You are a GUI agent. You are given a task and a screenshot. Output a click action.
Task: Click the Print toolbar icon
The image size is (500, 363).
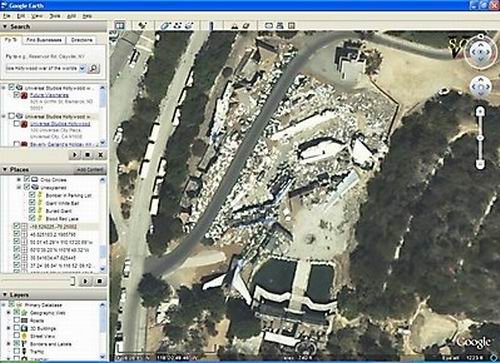coord(280,25)
